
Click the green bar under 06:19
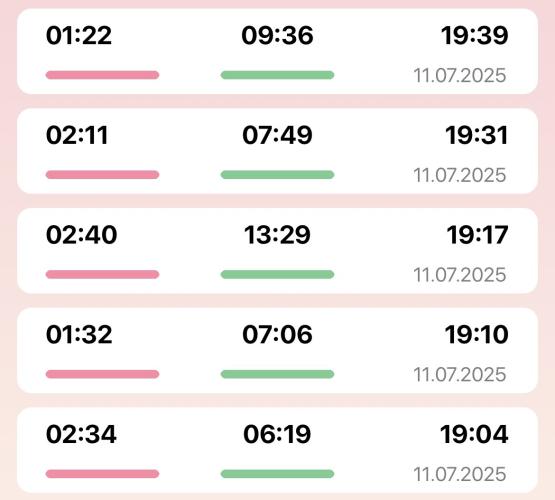click(x=277, y=474)
